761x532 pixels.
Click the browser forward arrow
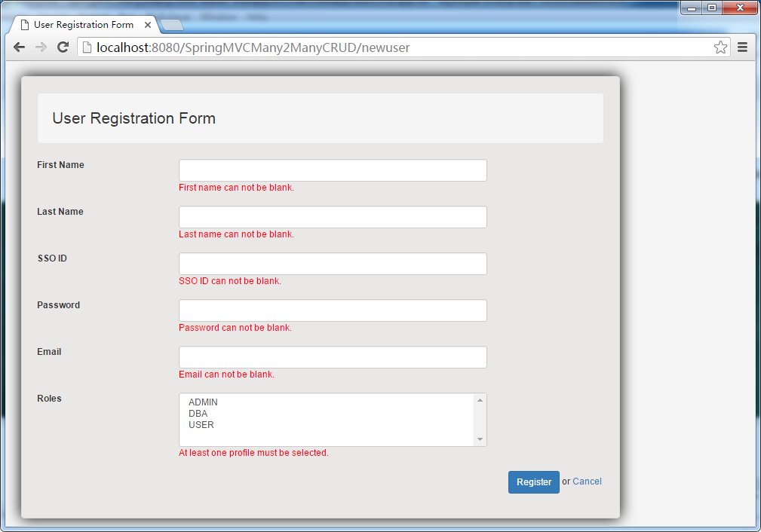41,47
